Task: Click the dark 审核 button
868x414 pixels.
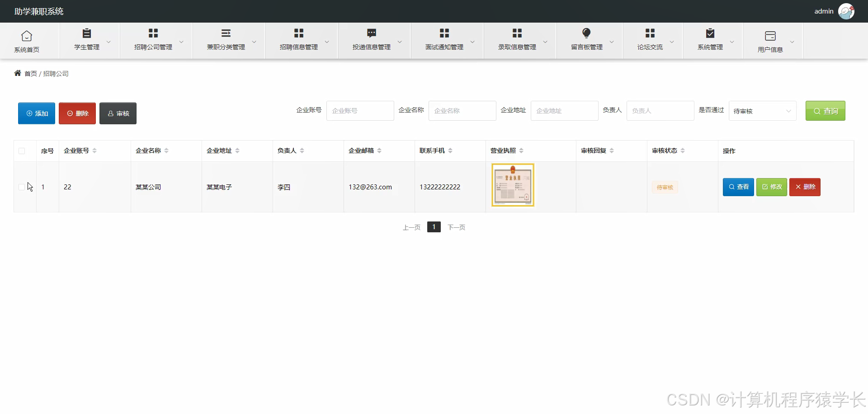Action: point(118,113)
